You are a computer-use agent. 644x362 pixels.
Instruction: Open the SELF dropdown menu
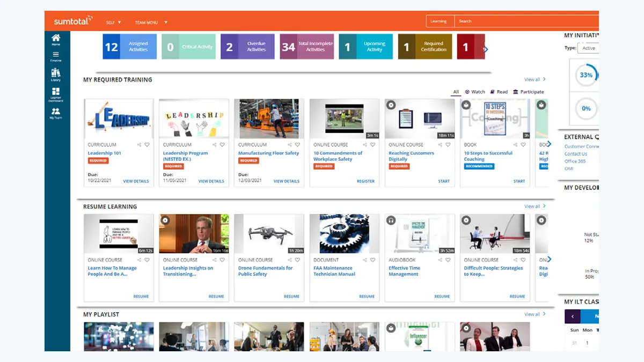coord(114,22)
